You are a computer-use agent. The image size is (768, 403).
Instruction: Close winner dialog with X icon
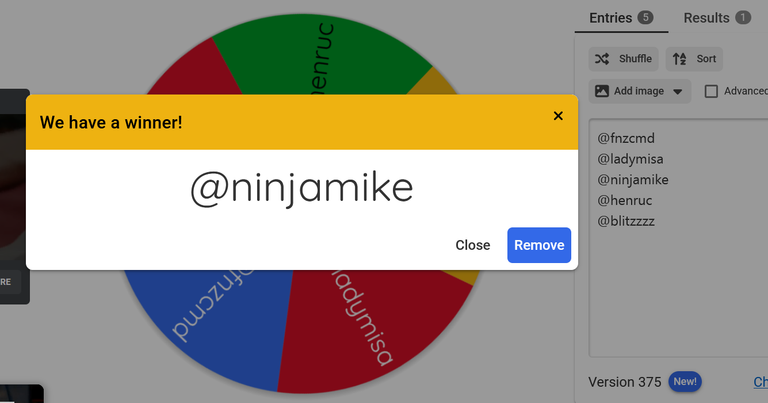tap(558, 116)
